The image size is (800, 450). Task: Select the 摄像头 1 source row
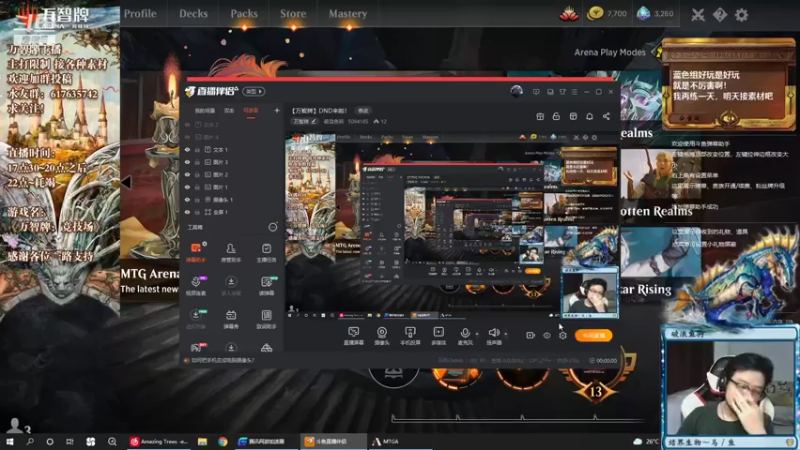(x=232, y=200)
